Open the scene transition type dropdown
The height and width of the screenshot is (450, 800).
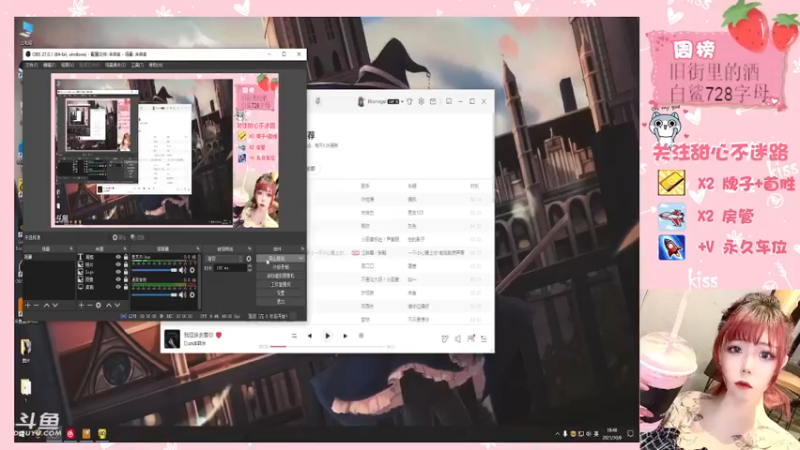pos(224,259)
